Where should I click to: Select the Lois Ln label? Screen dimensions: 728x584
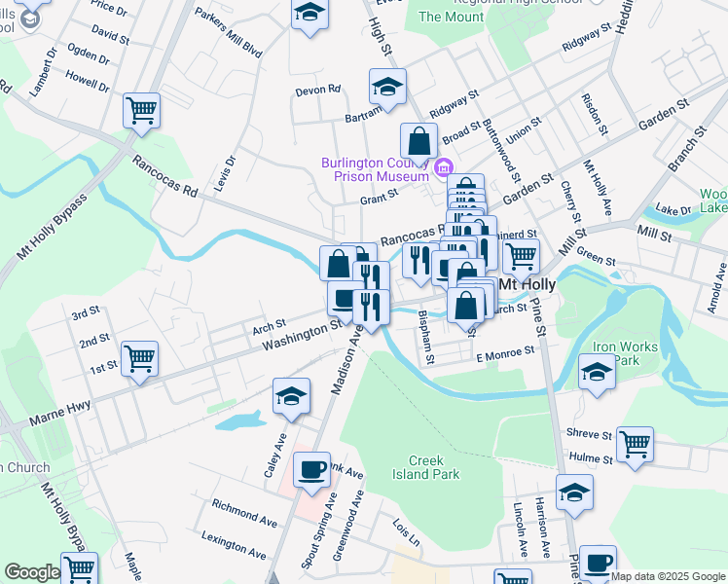click(x=406, y=532)
